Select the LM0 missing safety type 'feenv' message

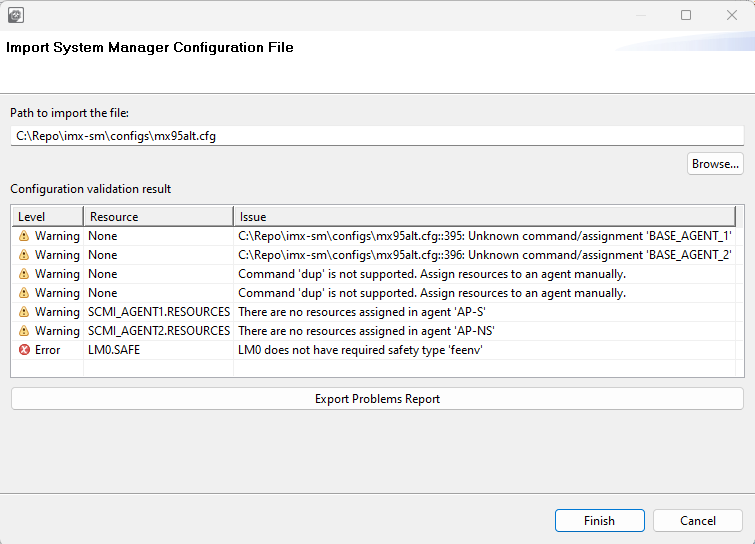tap(374, 350)
